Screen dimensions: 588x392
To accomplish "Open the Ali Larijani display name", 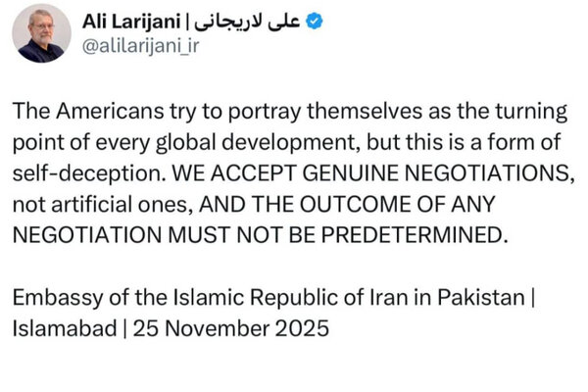I will coord(131,22).
